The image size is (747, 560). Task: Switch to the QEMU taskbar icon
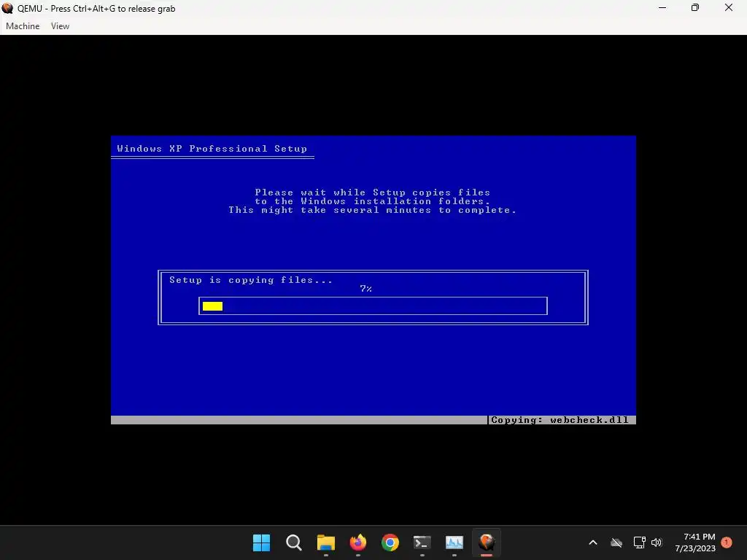tap(487, 542)
